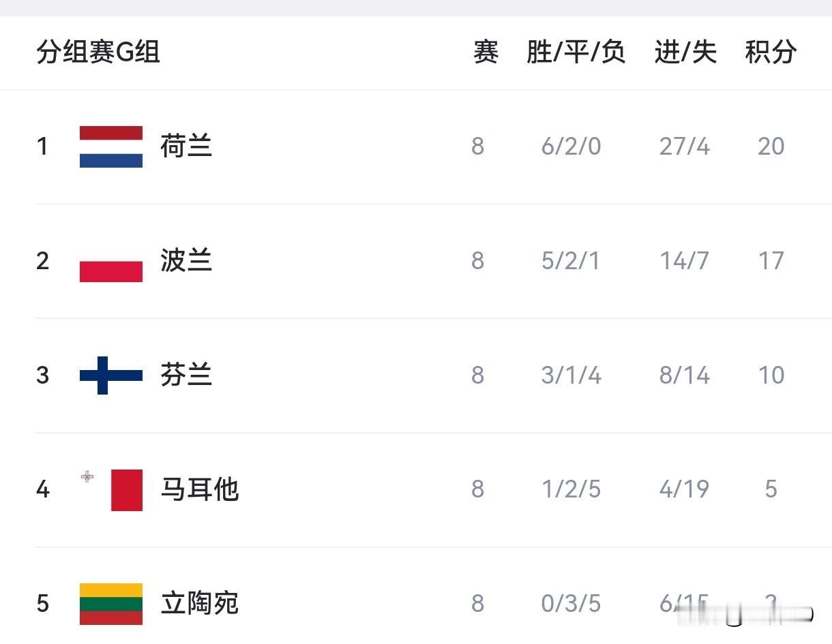This screenshot has width=832, height=644.
Task: Select Finland's 8/14 goal record
Action: (685, 375)
